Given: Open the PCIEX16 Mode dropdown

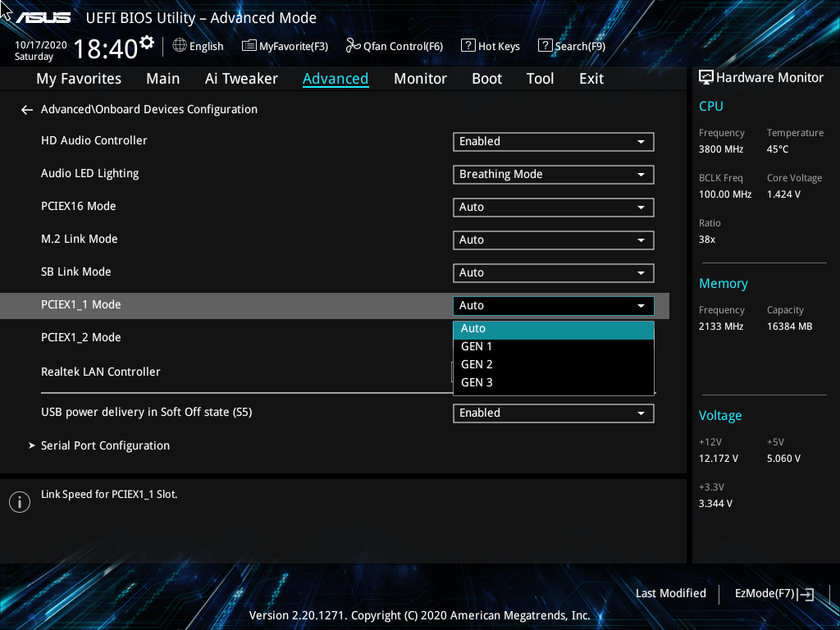Looking at the screenshot, I should [554, 208].
